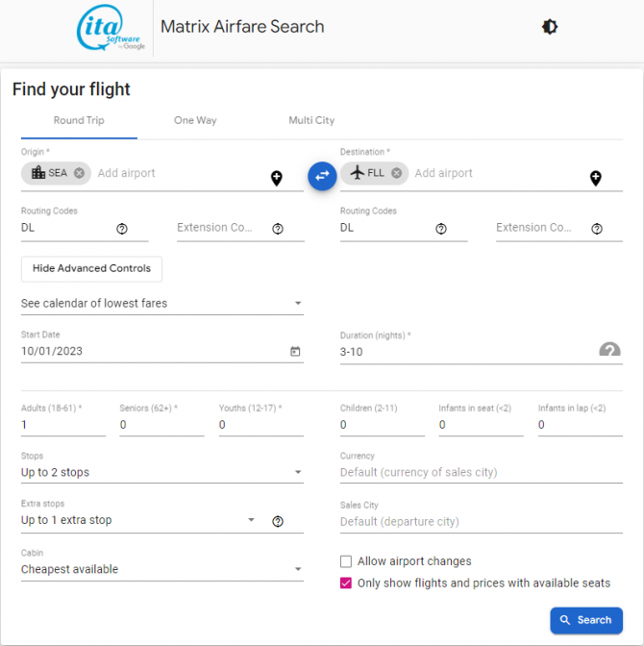The height and width of the screenshot is (646, 644).
Task: Uncheck Only show flights with available seats
Action: tap(346, 584)
